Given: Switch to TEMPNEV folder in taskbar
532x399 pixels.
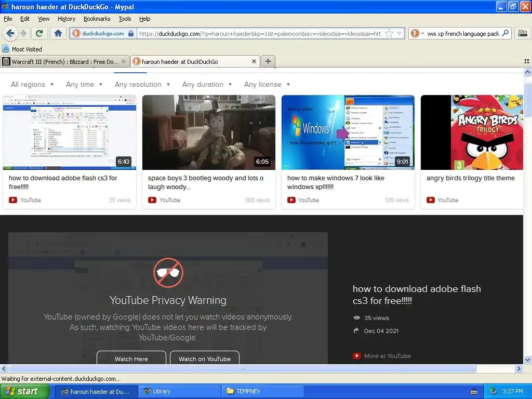Looking at the screenshot, I should [262, 391].
